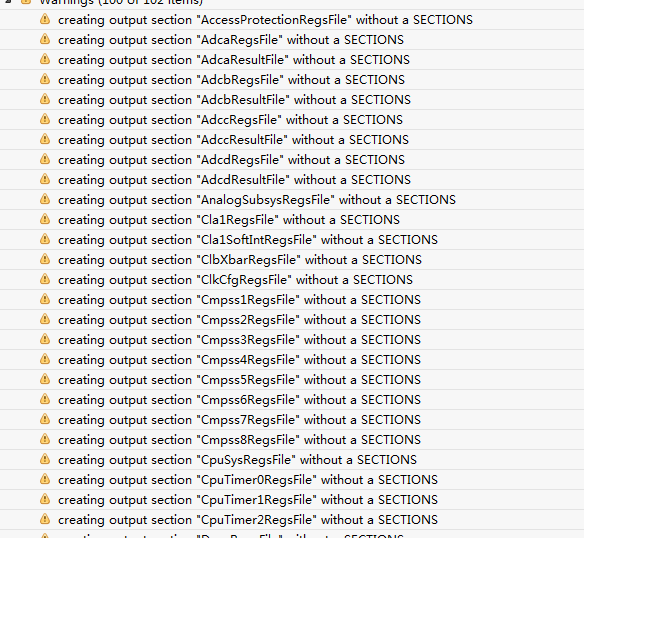Select the "AdcdRegsFile" warning message
This screenshot has width=666, height=620.
click(x=231, y=160)
